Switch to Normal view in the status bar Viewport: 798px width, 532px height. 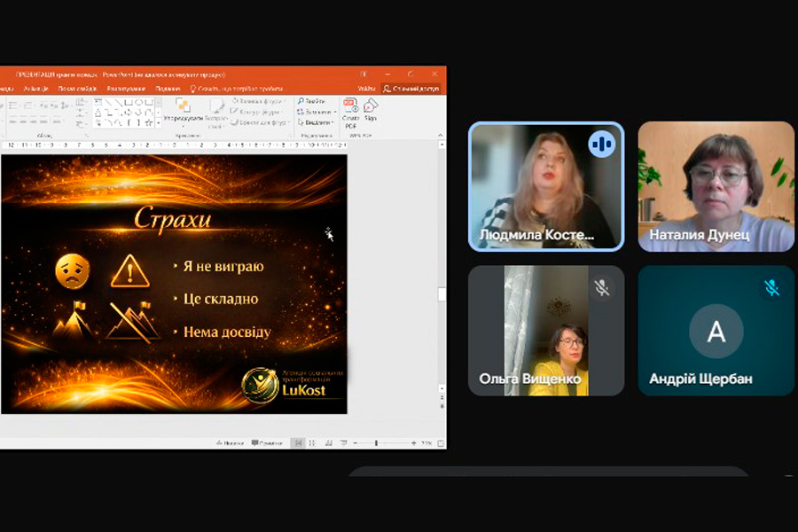(x=299, y=443)
